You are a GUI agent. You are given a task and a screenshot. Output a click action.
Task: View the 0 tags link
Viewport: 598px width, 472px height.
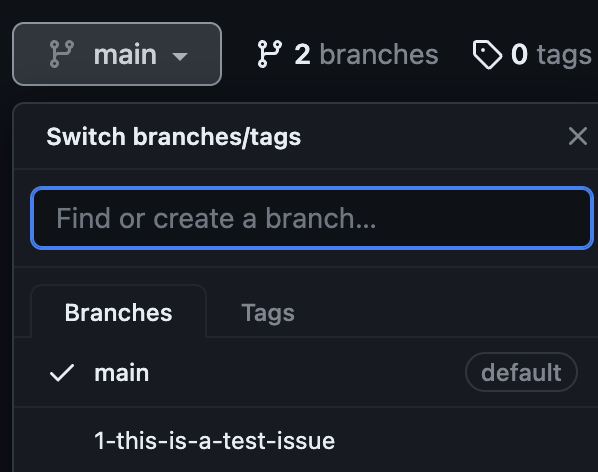click(x=532, y=55)
